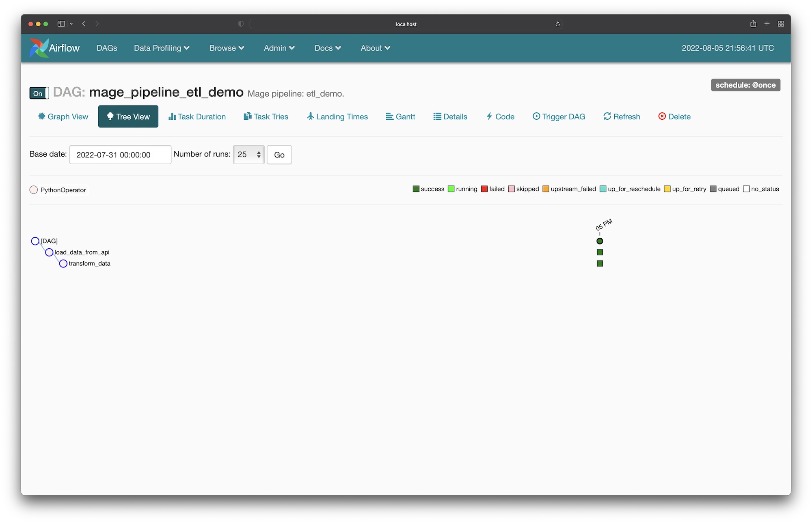
Task: Select the Tree View tab
Action: point(128,116)
